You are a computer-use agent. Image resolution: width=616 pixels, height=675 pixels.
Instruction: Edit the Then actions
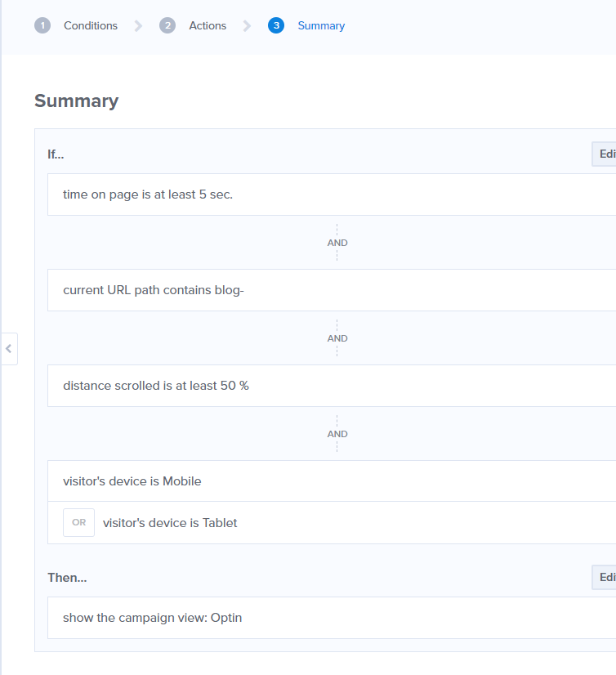(x=604, y=577)
